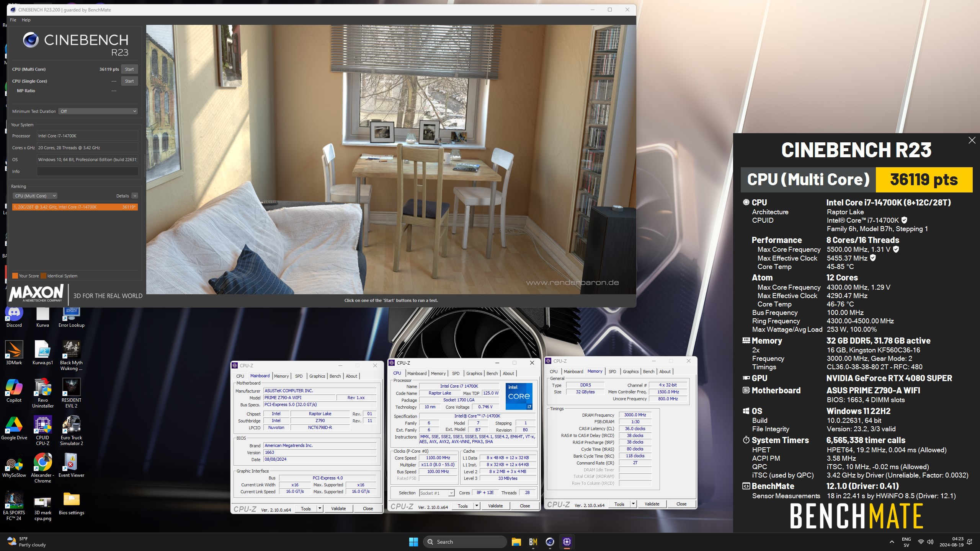Launch RESIDENT EVIL 2 desktop icon
This screenshot has width=980, height=551.
[72, 393]
